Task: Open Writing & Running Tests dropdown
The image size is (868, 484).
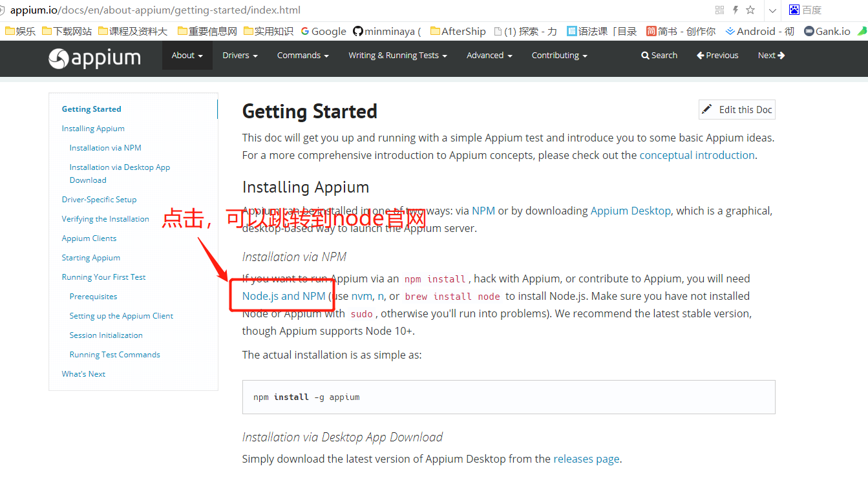Action: click(x=398, y=56)
